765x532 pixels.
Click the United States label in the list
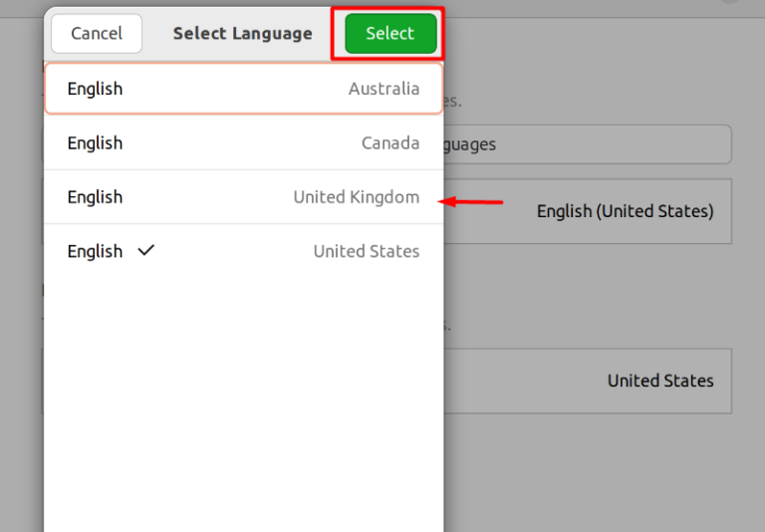(x=367, y=251)
